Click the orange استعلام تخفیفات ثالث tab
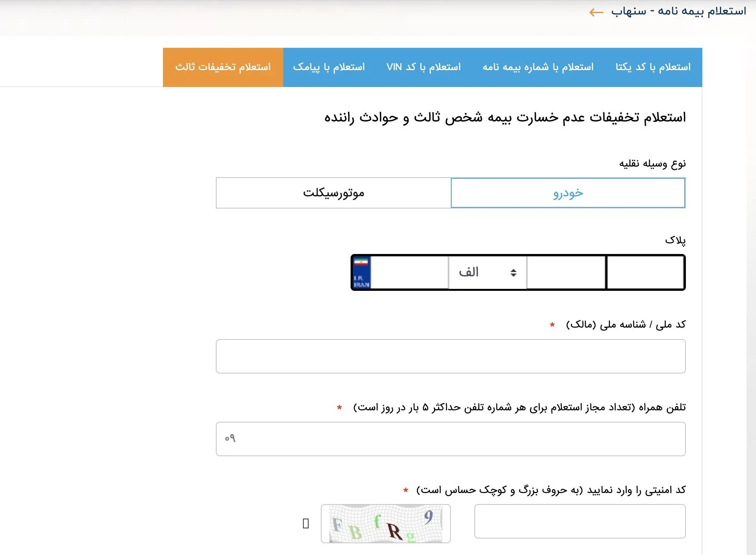756x555 pixels. point(223,67)
